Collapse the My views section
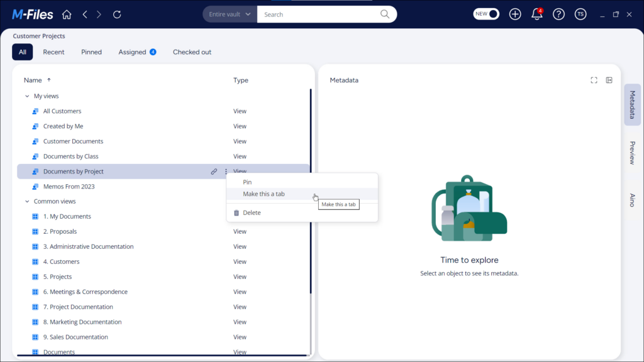The image size is (644, 362). tap(26, 96)
